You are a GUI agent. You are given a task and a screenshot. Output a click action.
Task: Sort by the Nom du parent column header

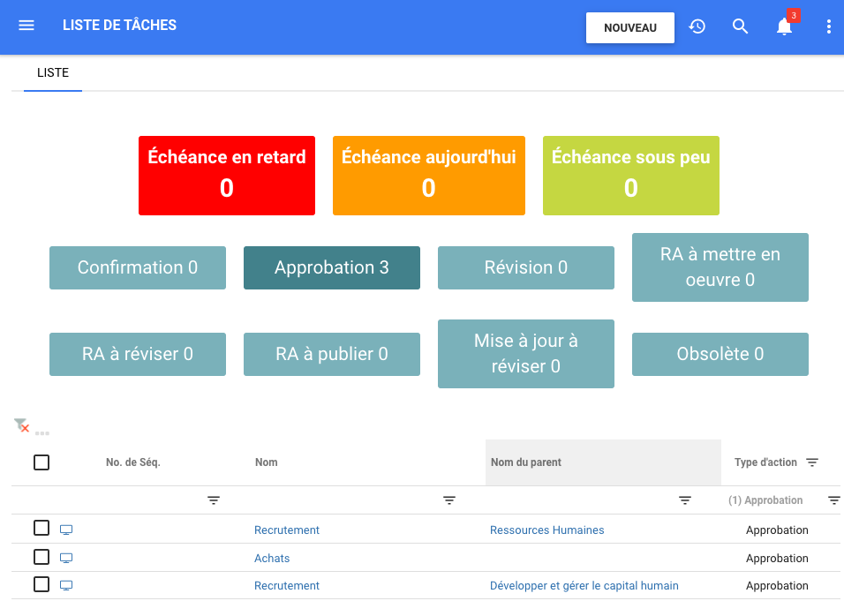pyautogui.click(x=526, y=462)
